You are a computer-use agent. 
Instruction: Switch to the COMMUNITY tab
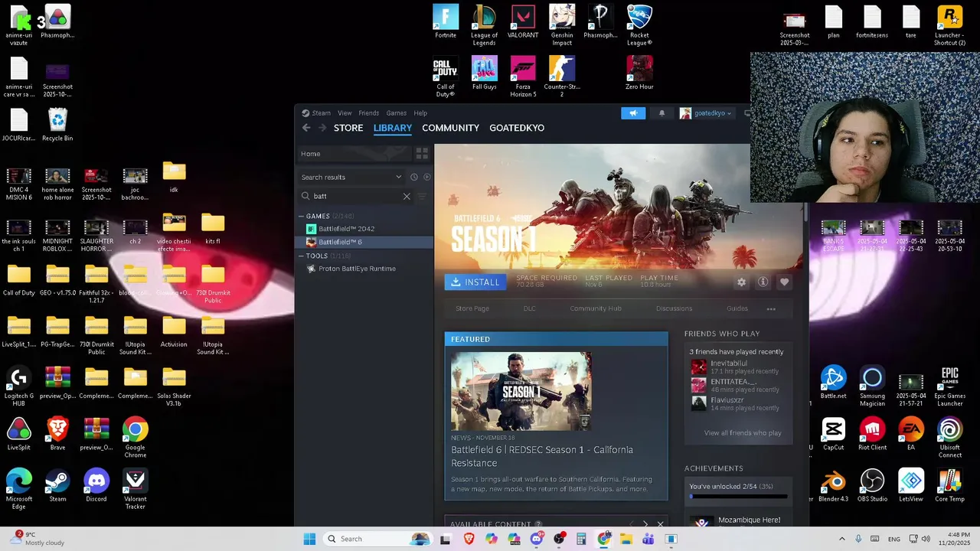(x=450, y=128)
